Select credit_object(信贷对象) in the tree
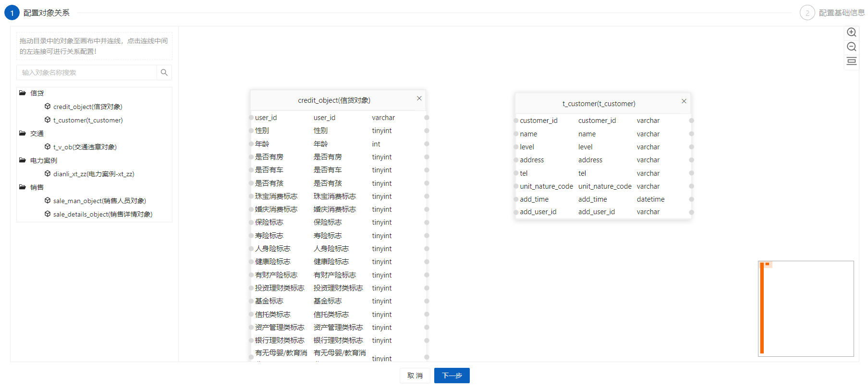The image size is (868, 388). coord(87,107)
